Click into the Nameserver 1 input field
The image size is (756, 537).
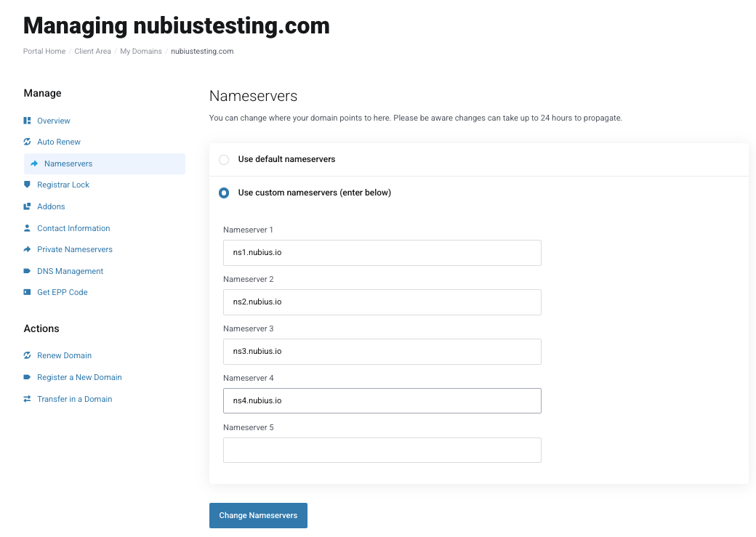click(x=382, y=253)
